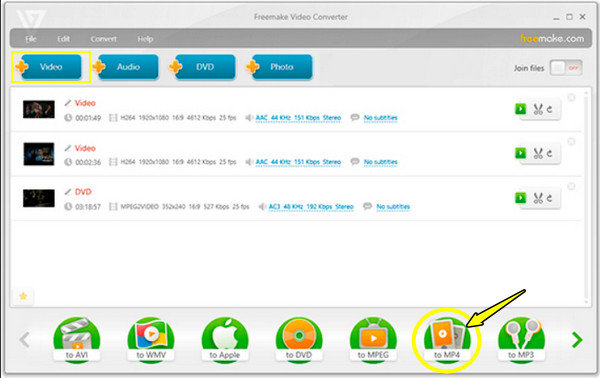Click the file list vertical scrollbar
Image resolution: width=600 pixels, height=378 pixels.
[x=586, y=197]
